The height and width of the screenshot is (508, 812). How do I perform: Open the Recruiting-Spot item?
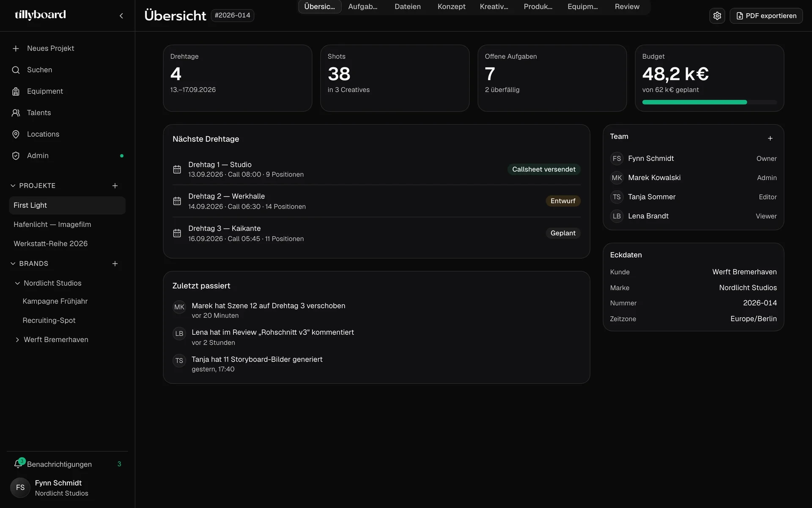49,320
